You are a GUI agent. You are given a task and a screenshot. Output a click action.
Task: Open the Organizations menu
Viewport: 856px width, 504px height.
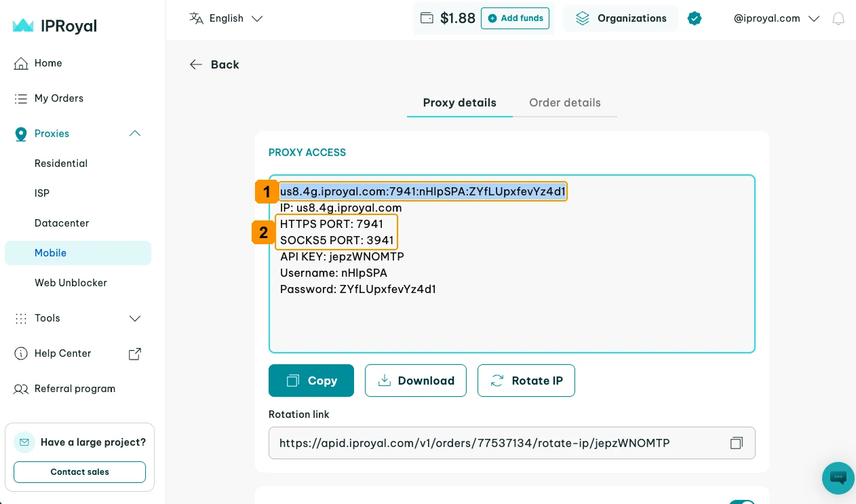click(x=621, y=18)
